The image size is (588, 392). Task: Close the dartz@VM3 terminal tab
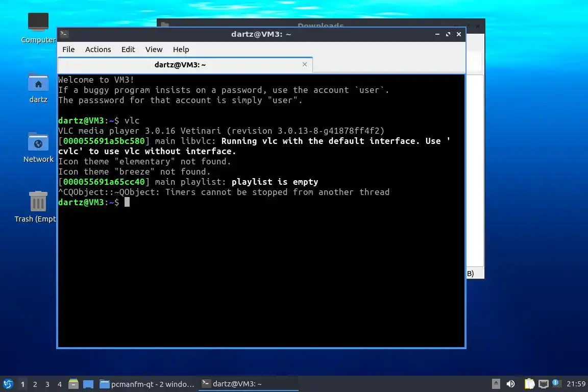coord(305,64)
